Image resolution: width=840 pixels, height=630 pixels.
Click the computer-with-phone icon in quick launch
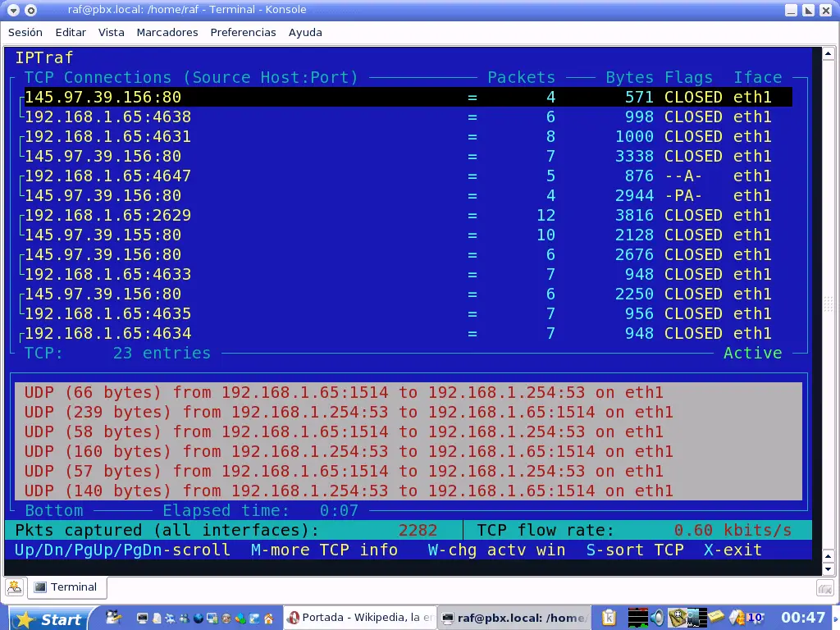point(212,619)
